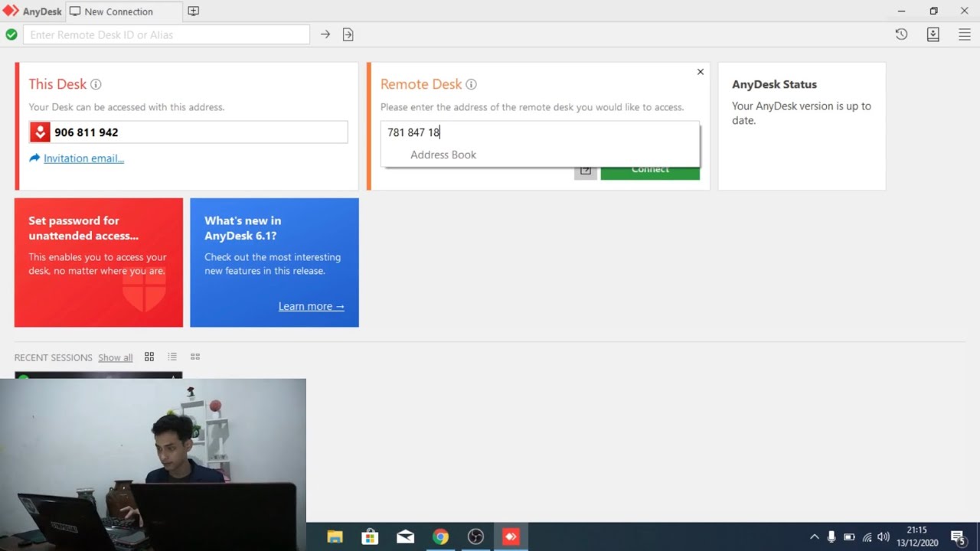Switch recent sessions to small tile view
This screenshot has height=551, width=980.
click(195, 357)
